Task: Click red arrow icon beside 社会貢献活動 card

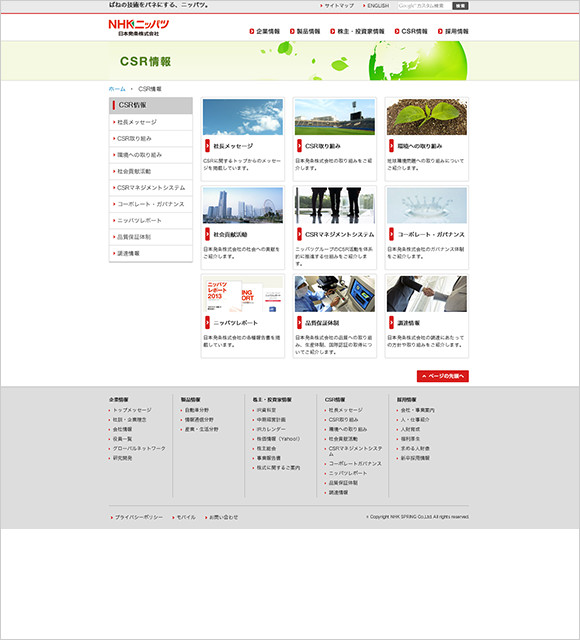Action: (x=207, y=234)
